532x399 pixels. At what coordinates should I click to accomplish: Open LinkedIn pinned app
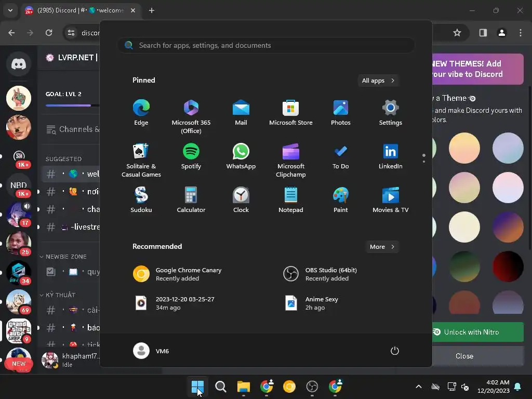[391, 157]
